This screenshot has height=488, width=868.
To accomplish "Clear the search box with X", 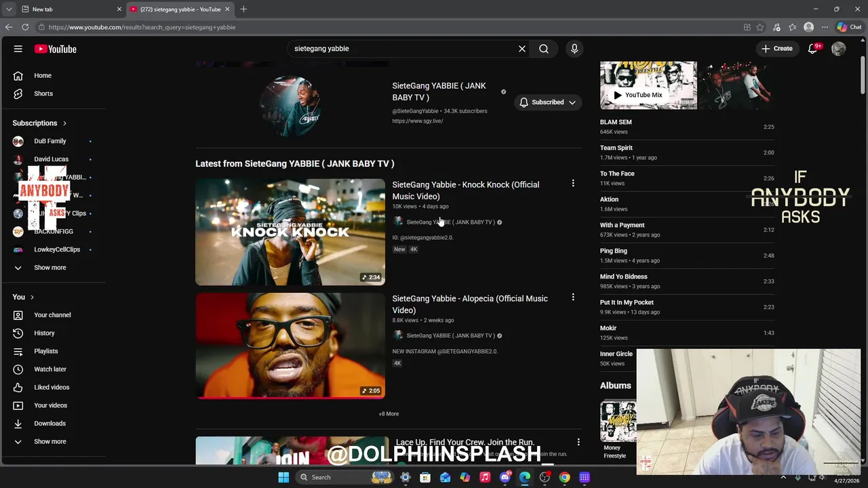I will point(522,49).
